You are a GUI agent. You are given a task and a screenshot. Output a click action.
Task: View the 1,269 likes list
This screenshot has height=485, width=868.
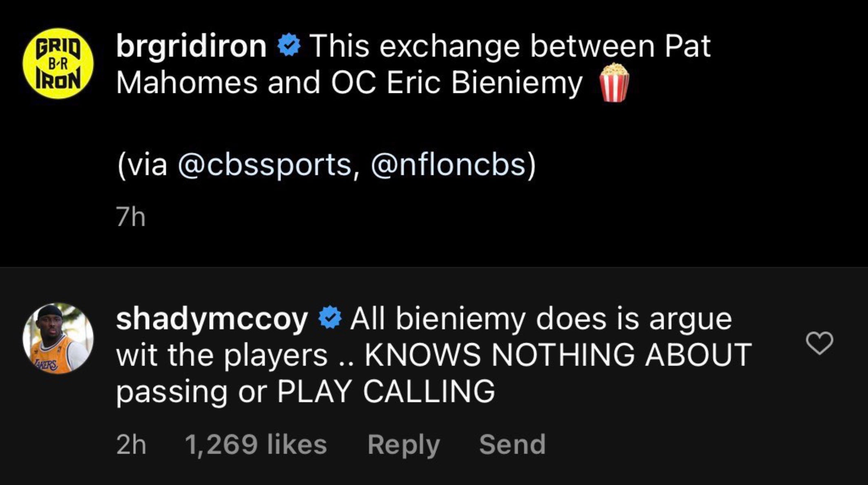coord(256,444)
